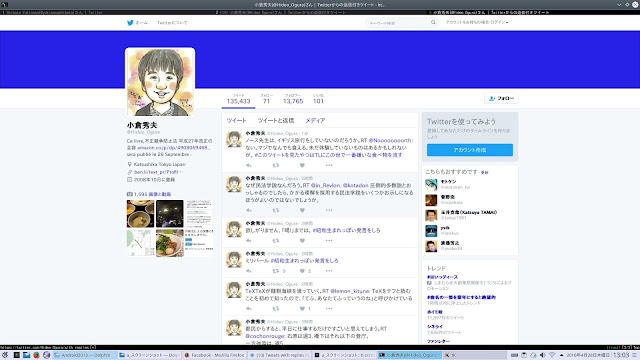Reply to the 欲しがりません tweet
The width and height of the screenshot is (640, 360).
[x=249, y=240]
